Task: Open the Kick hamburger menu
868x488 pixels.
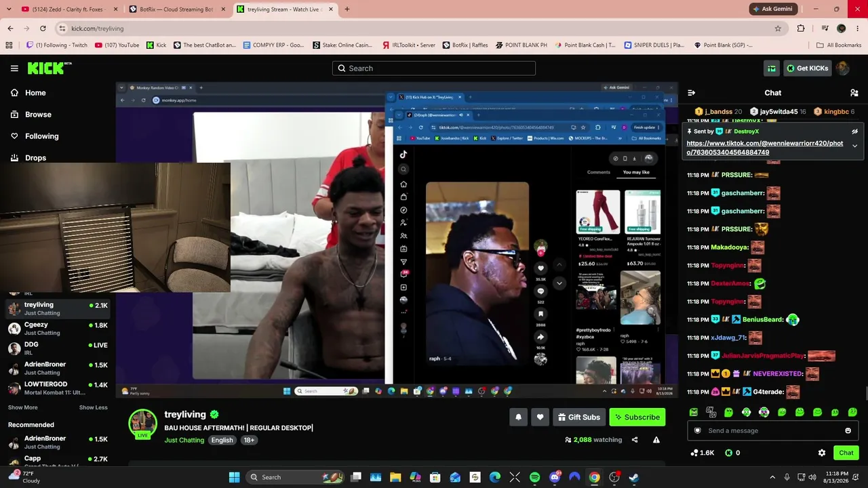Action: (x=14, y=68)
